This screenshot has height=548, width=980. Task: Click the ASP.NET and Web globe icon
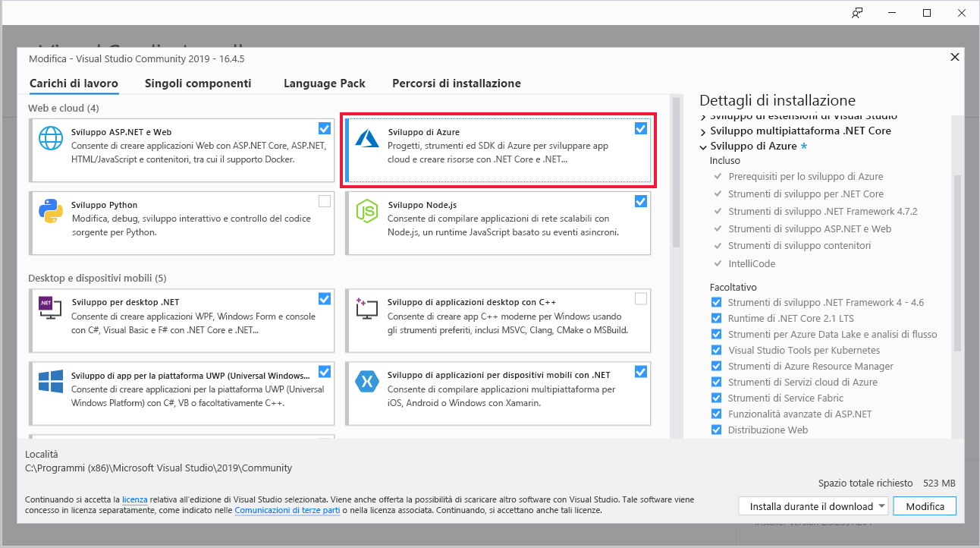[51, 138]
